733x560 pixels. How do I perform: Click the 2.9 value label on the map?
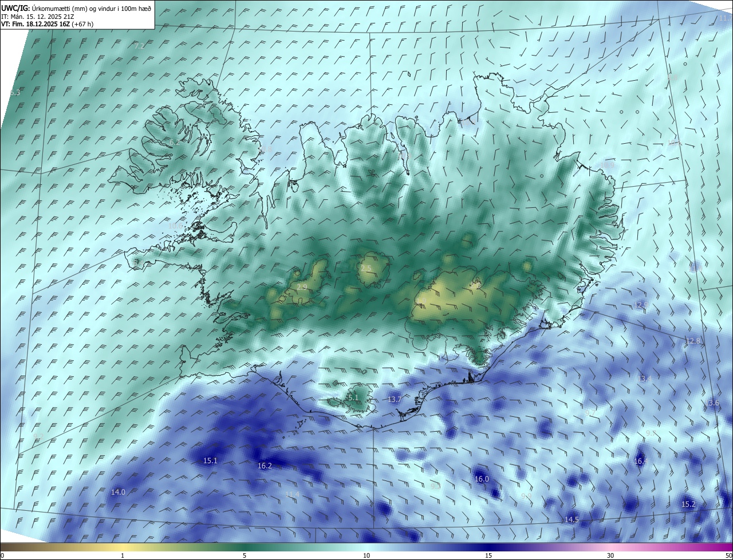pos(302,287)
